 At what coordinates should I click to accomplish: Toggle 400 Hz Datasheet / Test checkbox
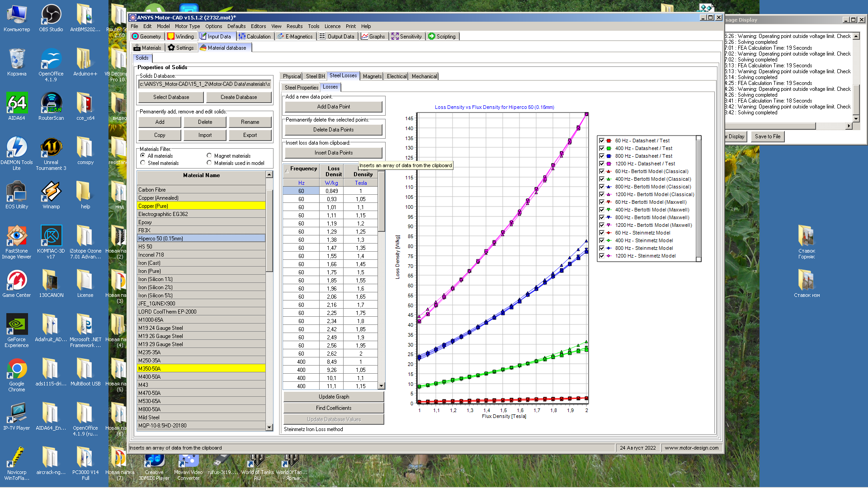point(602,148)
